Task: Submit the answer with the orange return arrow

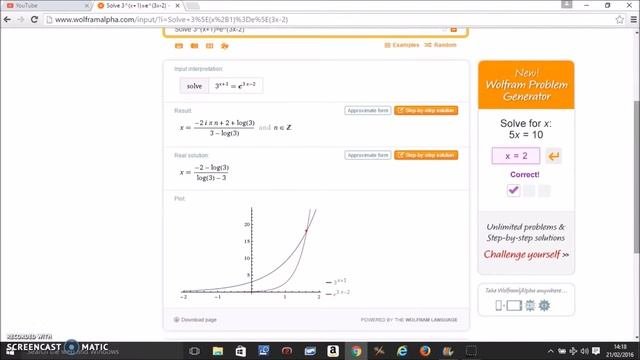Action: pos(553,156)
